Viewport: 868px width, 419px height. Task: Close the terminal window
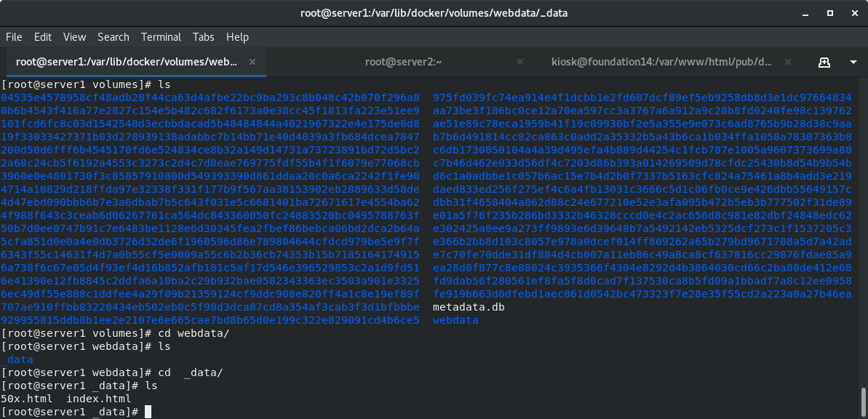856,13
